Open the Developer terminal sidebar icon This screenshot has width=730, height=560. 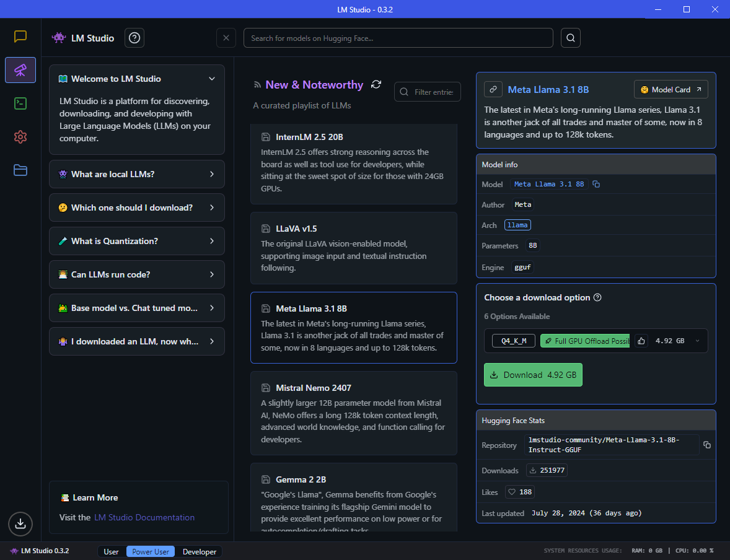(20, 103)
